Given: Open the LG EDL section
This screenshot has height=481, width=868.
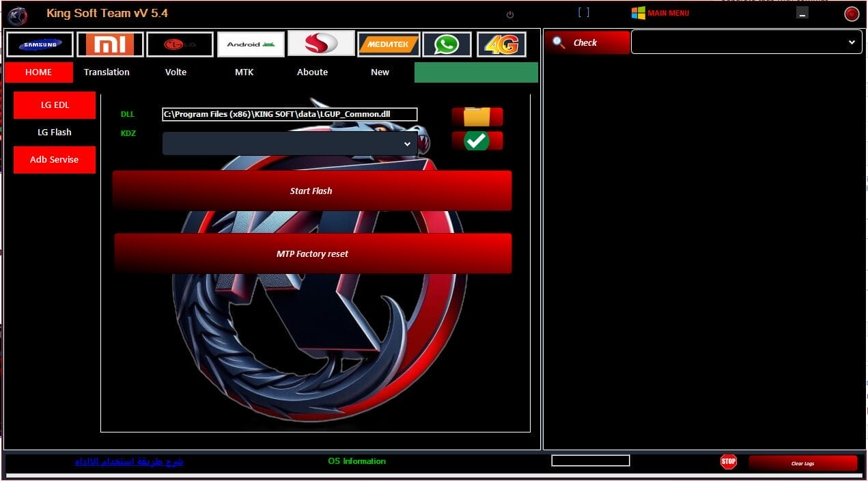Looking at the screenshot, I should coord(55,105).
